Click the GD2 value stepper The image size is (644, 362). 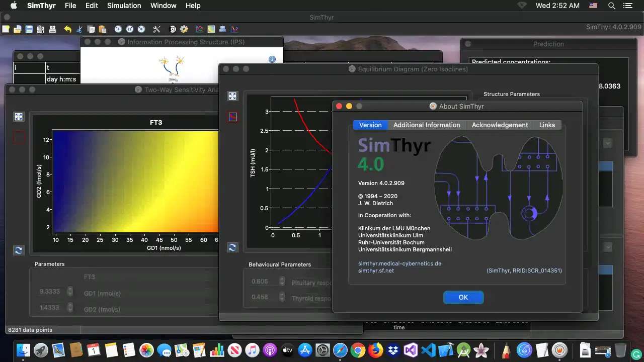pos(70,308)
